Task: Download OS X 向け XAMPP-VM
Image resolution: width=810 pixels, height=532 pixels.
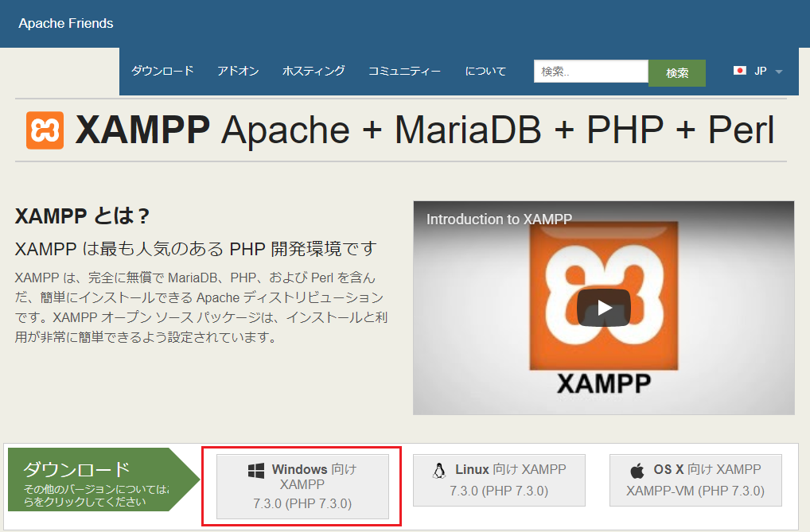Action: [x=695, y=480]
